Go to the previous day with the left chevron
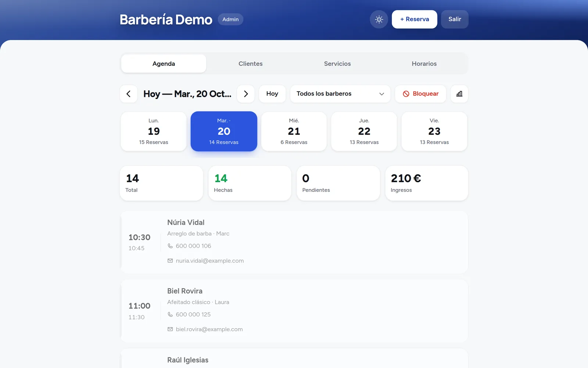 [129, 94]
